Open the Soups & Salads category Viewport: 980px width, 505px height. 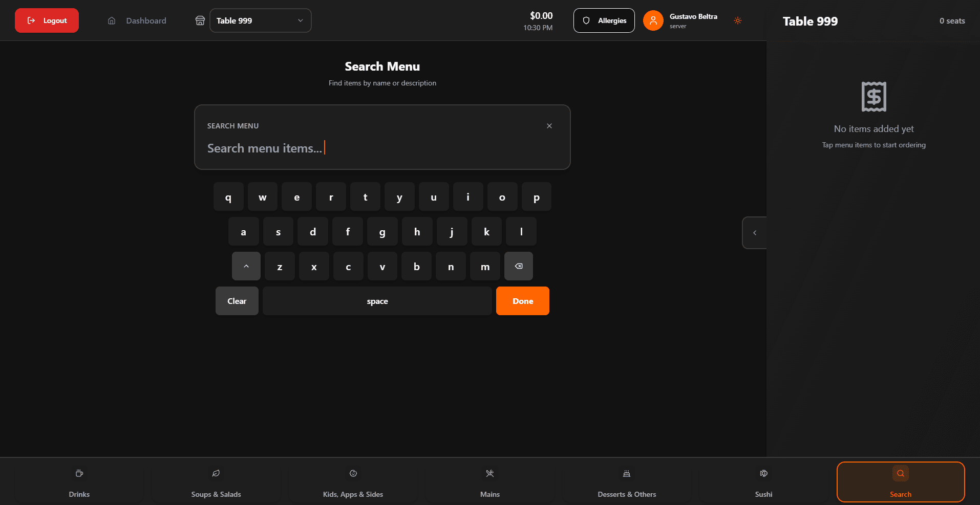point(216,481)
